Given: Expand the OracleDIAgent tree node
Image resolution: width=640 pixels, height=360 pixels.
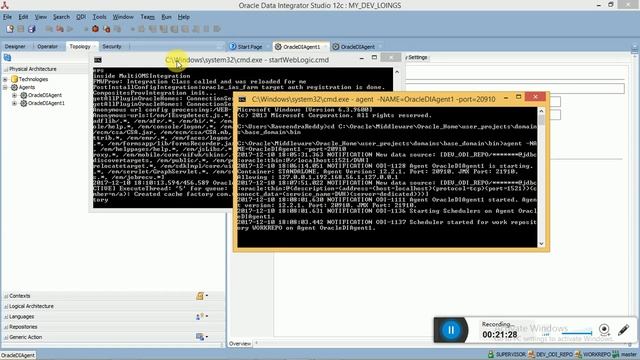Looking at the screenshot, I should pyautogui.click(x=14, y=95).
